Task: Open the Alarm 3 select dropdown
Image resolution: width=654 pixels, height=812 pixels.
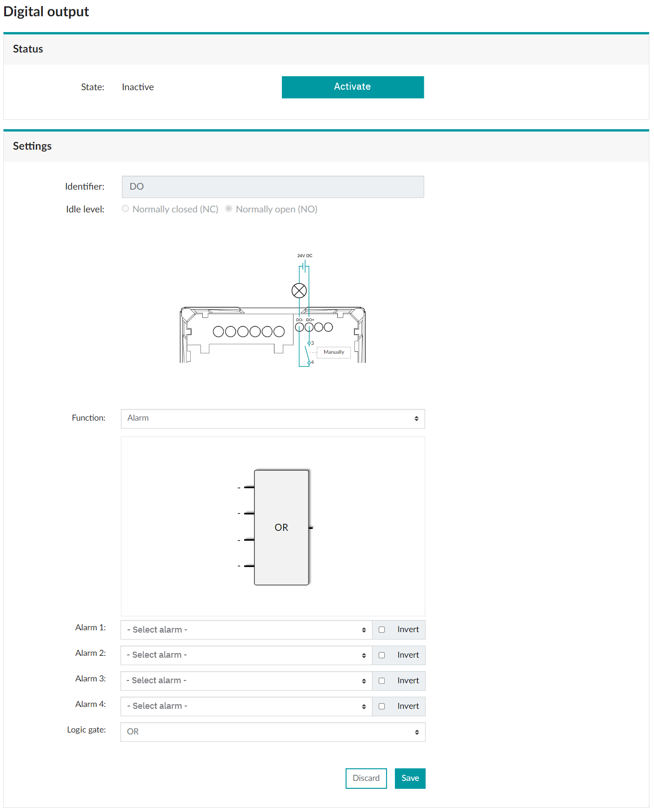Action: [246, 681]
